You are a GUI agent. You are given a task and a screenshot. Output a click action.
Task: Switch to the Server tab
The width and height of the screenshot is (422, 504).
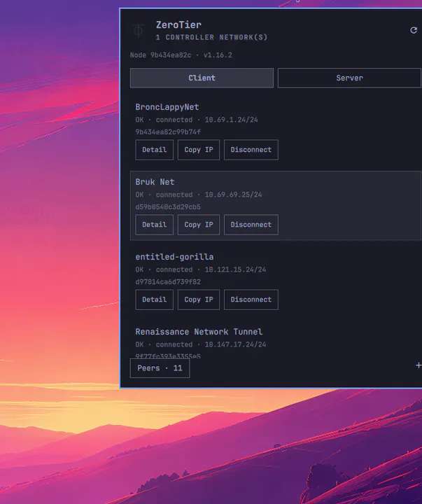coord(350,78)
